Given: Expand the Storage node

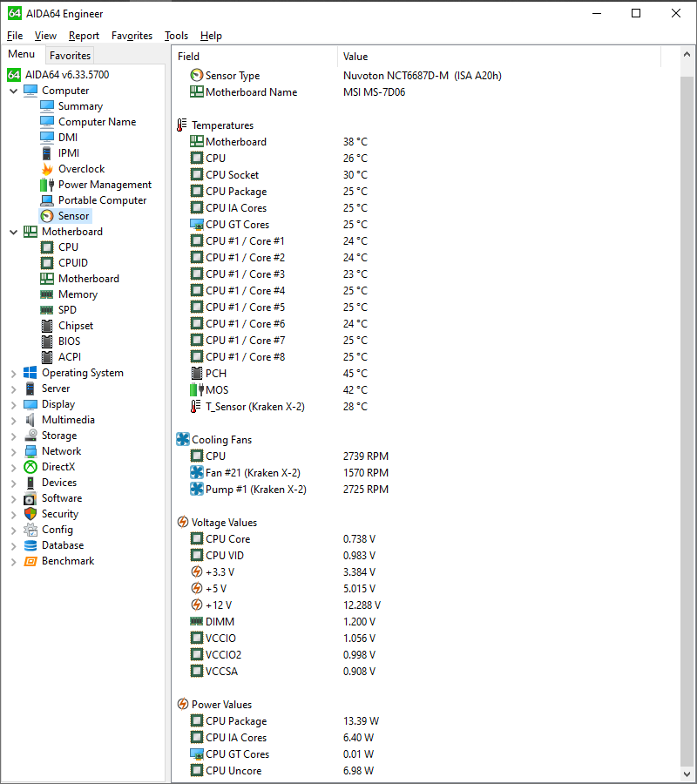Looking at the screenshot, I should (13, 436).
